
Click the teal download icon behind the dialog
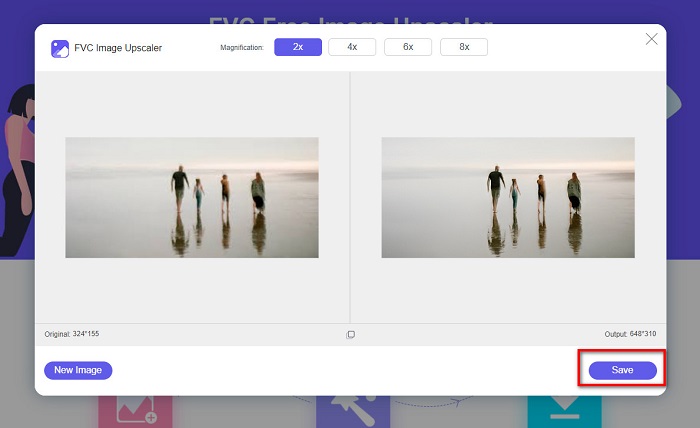(564, 411)
